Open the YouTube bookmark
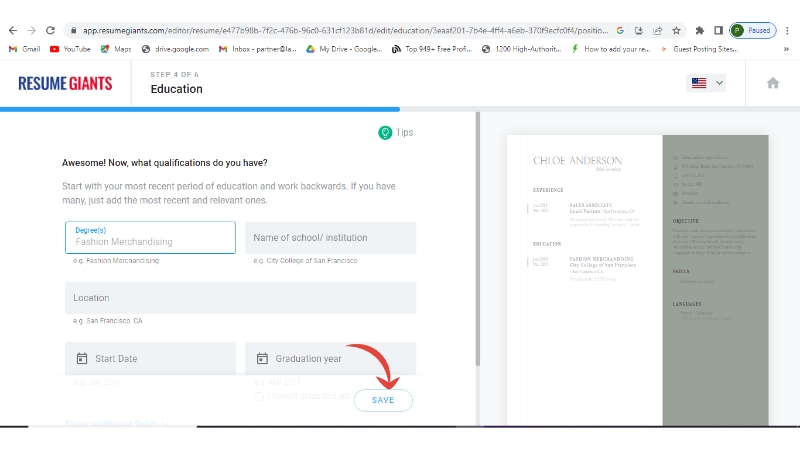The width and height of the screenshot is (800, 449). tap(72, 48)
